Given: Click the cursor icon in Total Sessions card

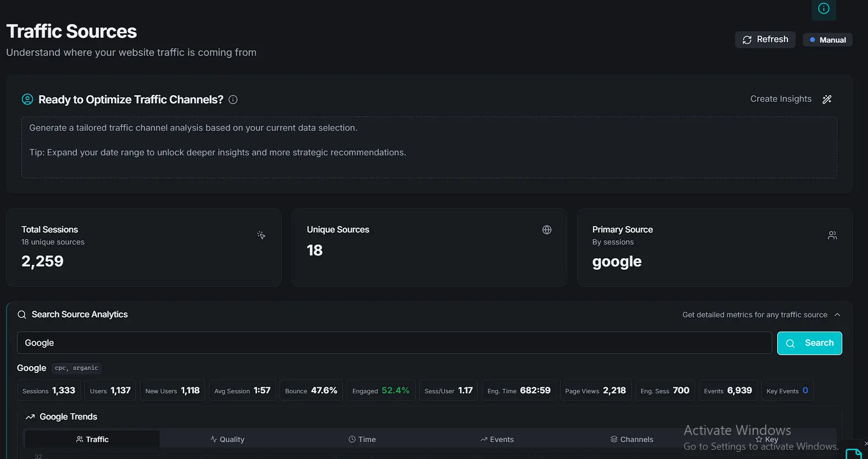Looking at the screenshot, I should 261,235.
